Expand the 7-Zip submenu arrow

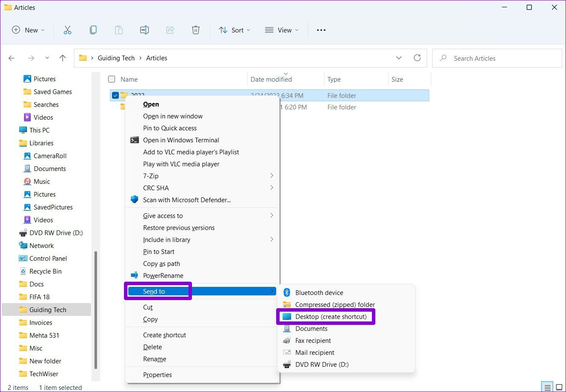tap(271, 176)
